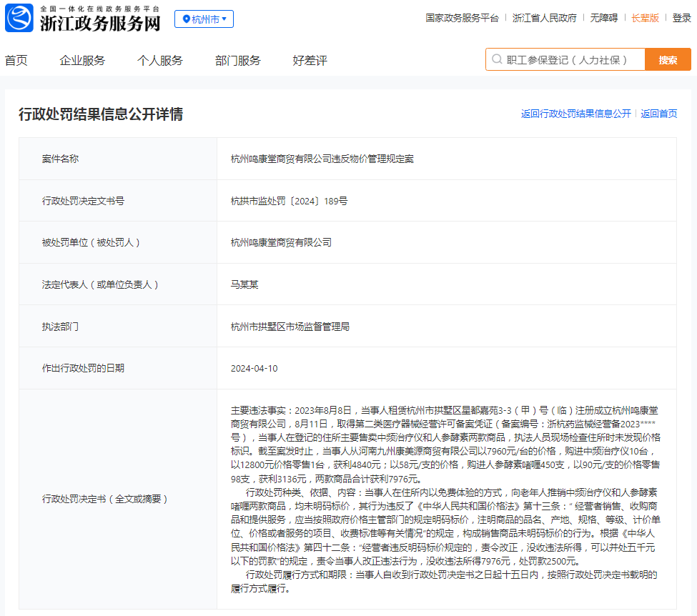
Task: Click the orange 搜索 button
Action: point(668,59)
